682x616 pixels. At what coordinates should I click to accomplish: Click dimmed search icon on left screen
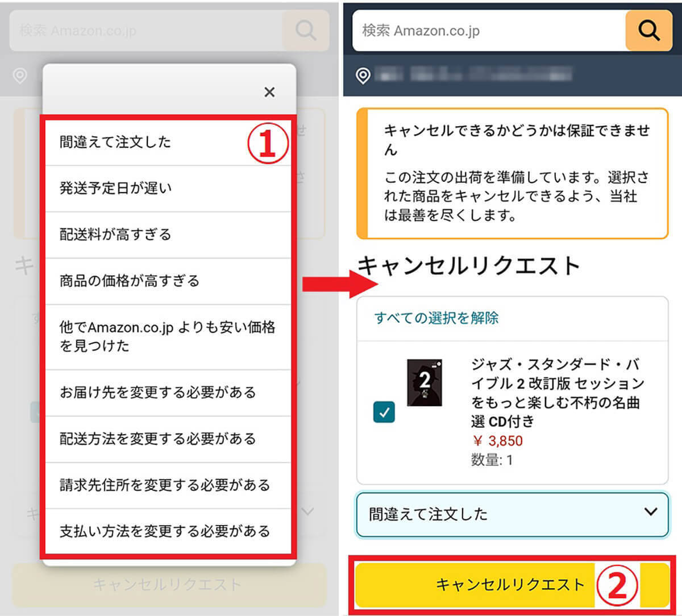click(x=306, y=30)
